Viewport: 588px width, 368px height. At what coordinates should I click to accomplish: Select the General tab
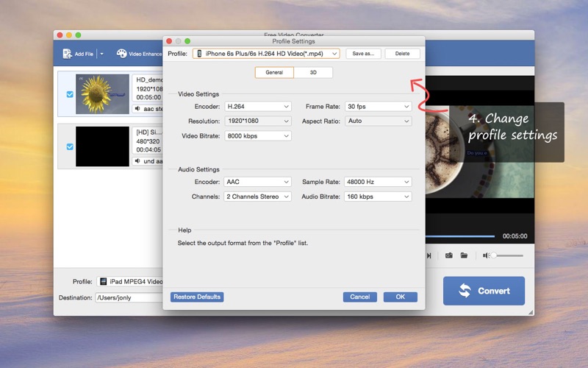pyautogui.click(x=274, y=73)
